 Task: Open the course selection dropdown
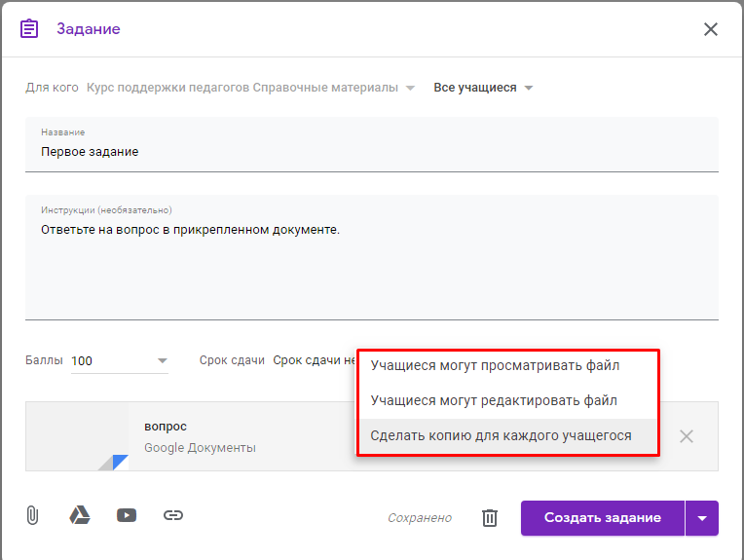(x=251, y=88)
